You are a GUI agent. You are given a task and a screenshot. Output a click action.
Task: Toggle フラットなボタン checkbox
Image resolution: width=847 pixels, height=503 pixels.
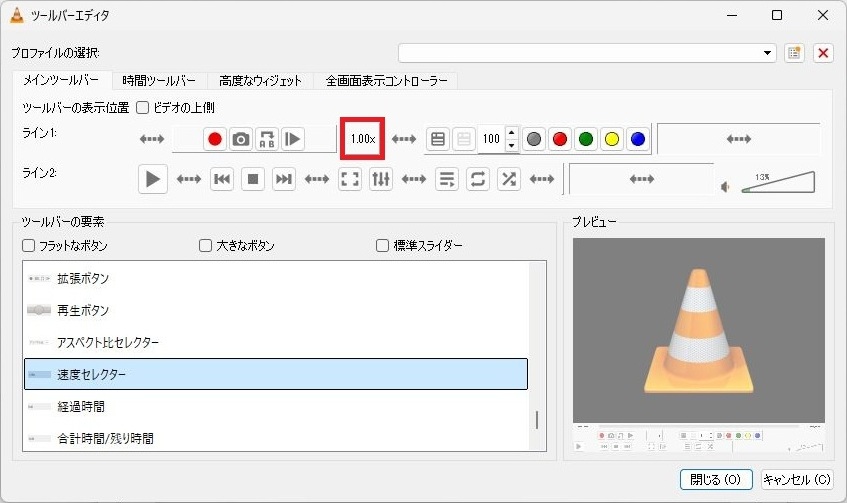pyautogui.click(x=29, y=245)
